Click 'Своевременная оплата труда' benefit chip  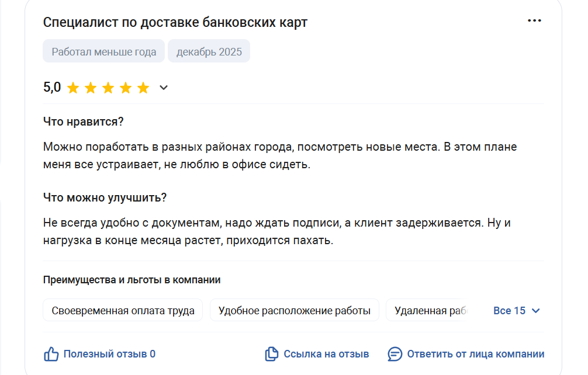[123, 311]
